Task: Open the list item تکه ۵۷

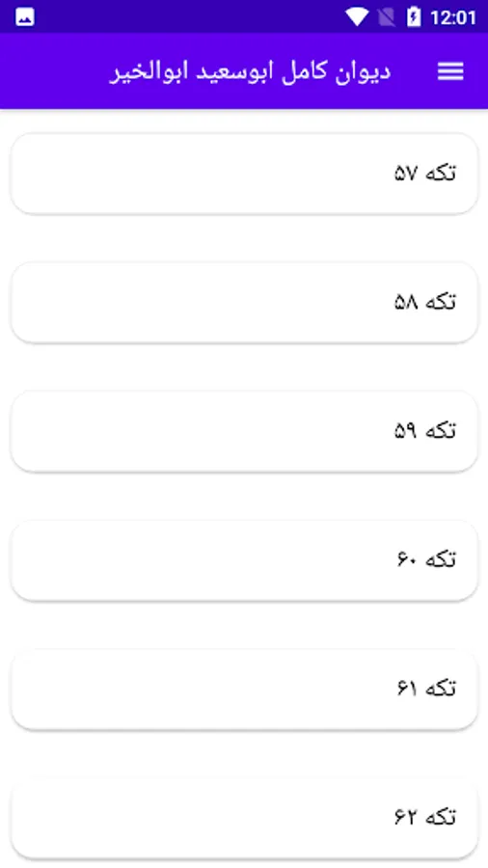Action: click(x=244, y=174)
